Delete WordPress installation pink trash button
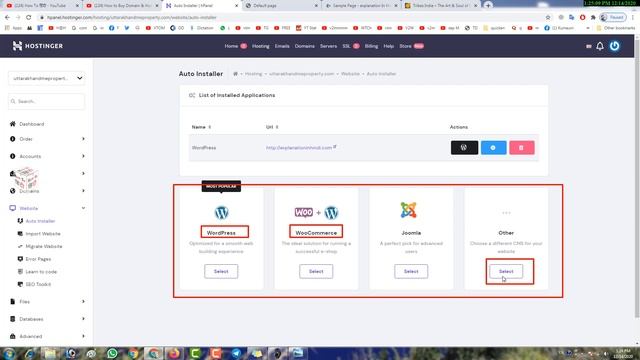 (x=521, y=148)
